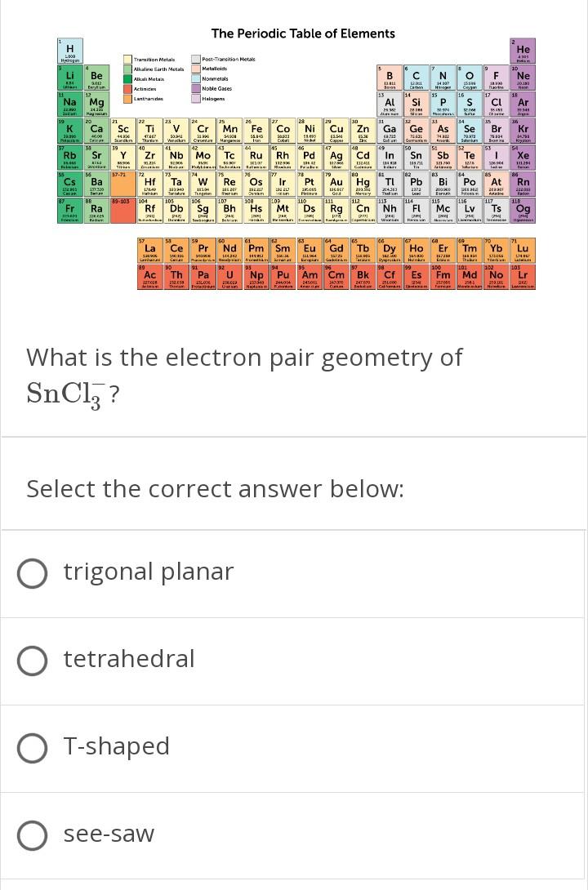Click the lawrencium Lr element cell
588x890 pixels.
pyautogui.click(x=523, y=277)
